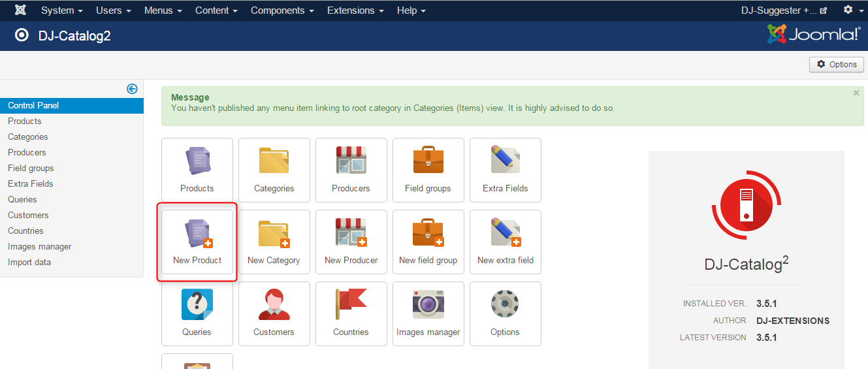This screenshot has width=868, height=369.
Task: Open the Help menu
Action: pyautogui.click(x=411, y=10)
